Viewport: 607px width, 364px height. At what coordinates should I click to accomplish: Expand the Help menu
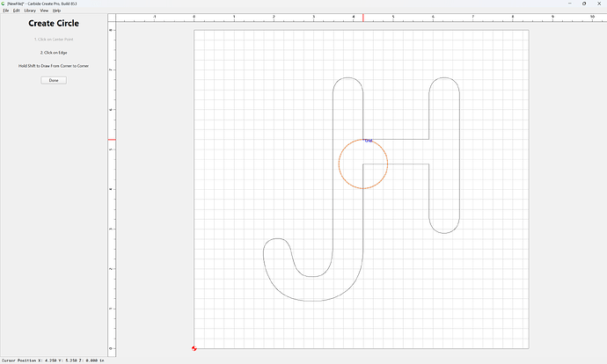[56, 11]
